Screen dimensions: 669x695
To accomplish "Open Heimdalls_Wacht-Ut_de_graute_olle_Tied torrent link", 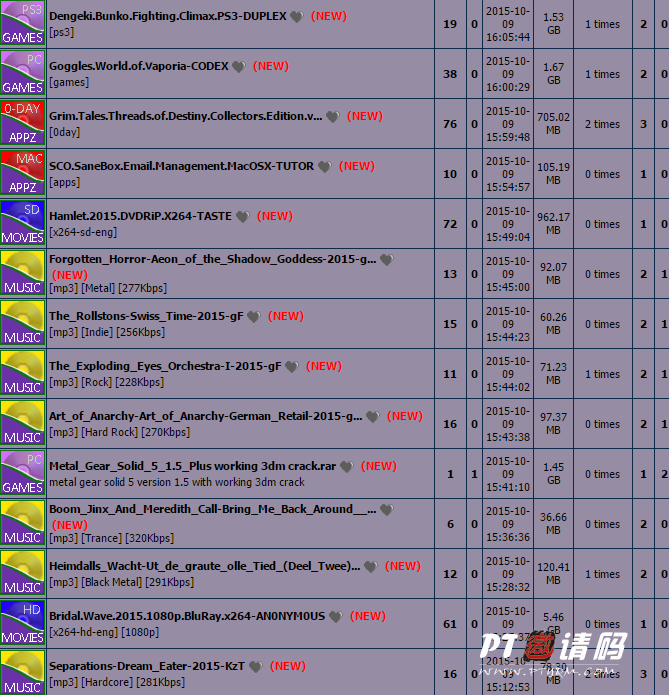I will tap(204, 566).
